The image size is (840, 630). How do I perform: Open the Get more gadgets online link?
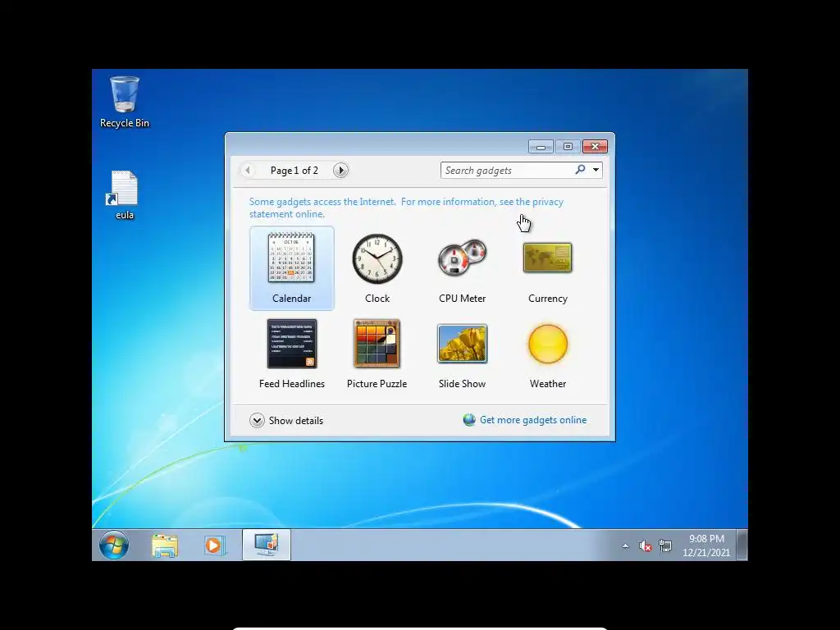[x=532, y=420]
